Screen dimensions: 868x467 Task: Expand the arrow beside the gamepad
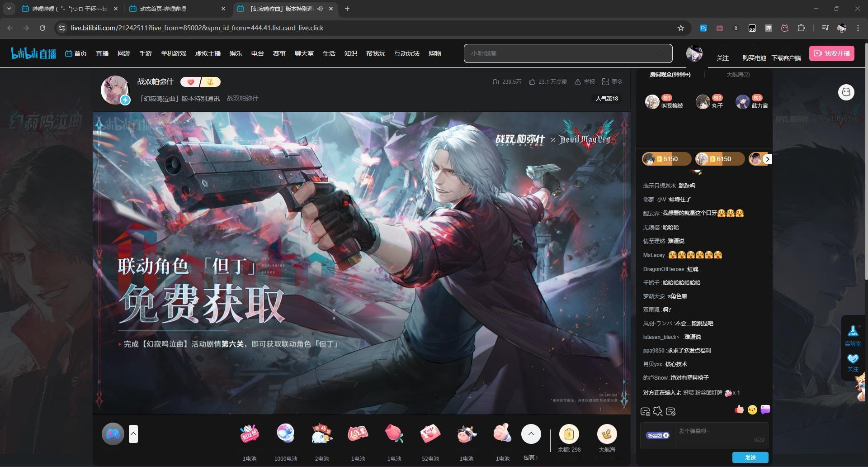(x=133, y=434)
